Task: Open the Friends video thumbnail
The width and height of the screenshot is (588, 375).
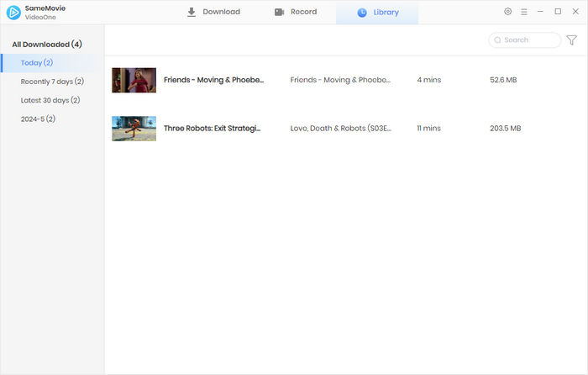Action: 134,80
